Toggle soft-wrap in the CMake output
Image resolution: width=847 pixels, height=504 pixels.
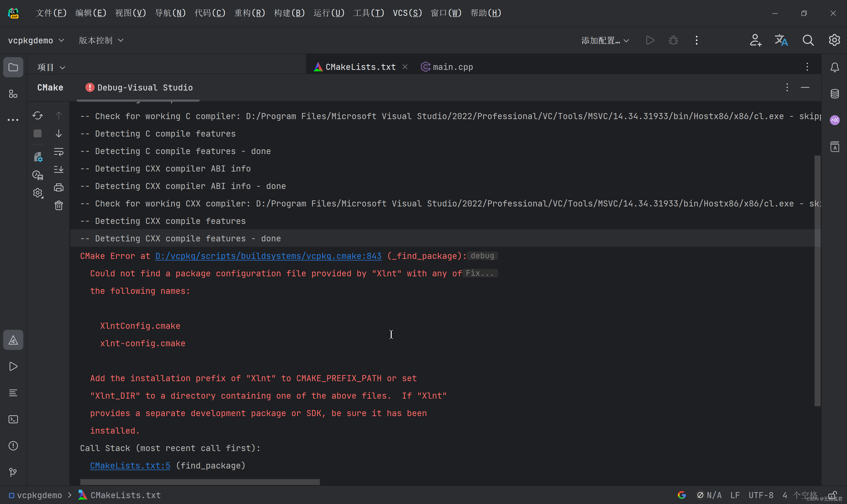(59, 151)
